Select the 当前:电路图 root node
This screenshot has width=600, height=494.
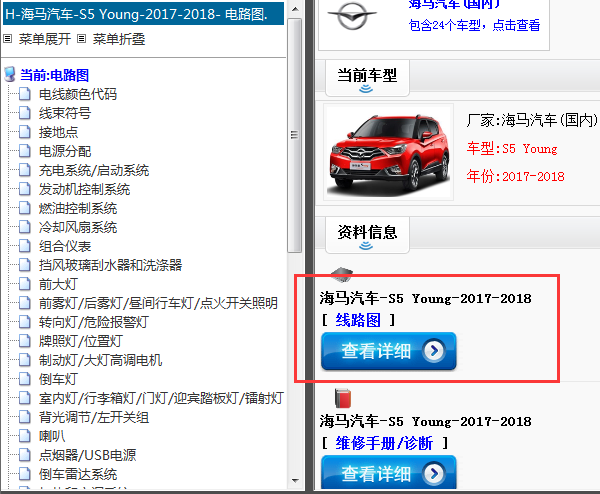[54, 75]
